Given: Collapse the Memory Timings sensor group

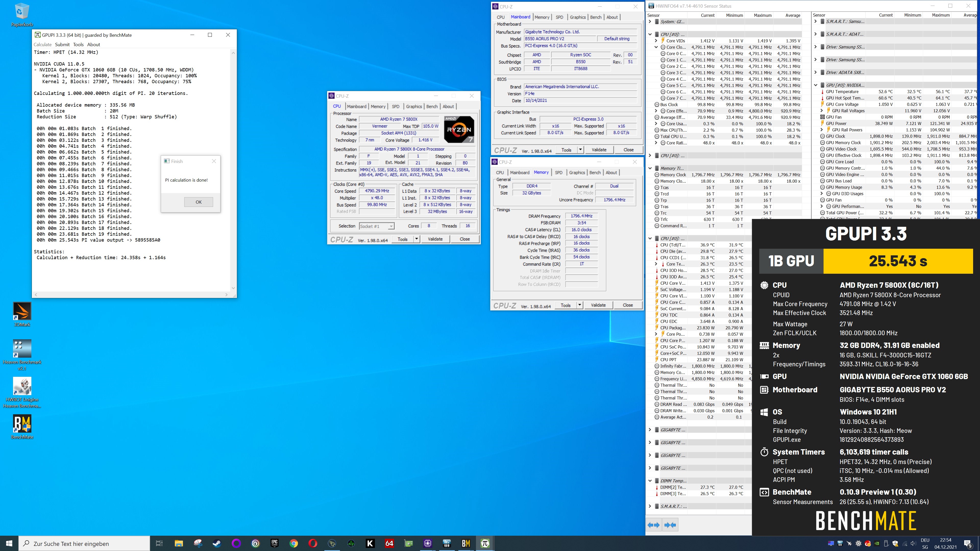Looking at the screenshot, I should pyautogui.click(x=650, y=168).
